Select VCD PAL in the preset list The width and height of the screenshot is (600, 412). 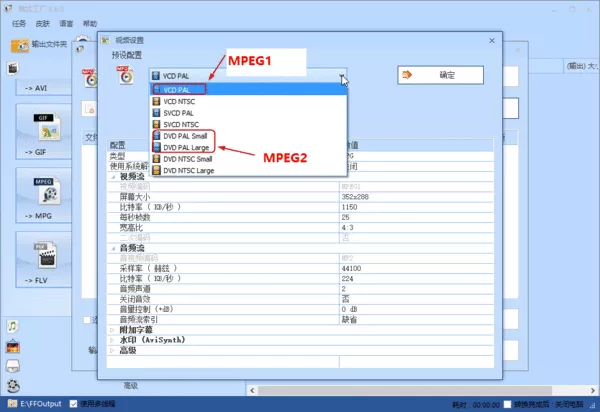pyautogui.click(x=249, y=90)
